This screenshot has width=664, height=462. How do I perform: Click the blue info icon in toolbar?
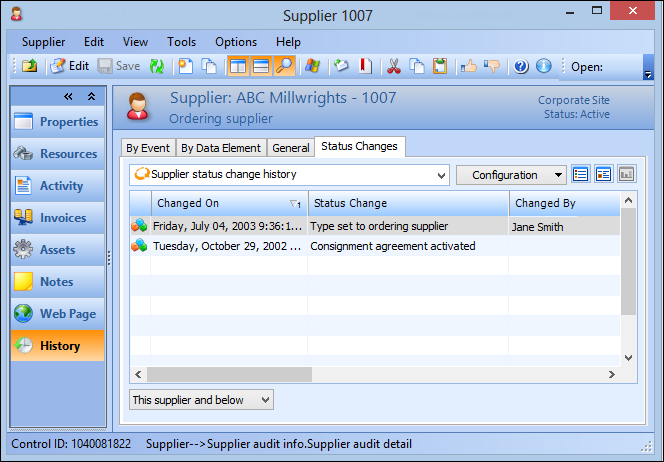click(544, 66)
